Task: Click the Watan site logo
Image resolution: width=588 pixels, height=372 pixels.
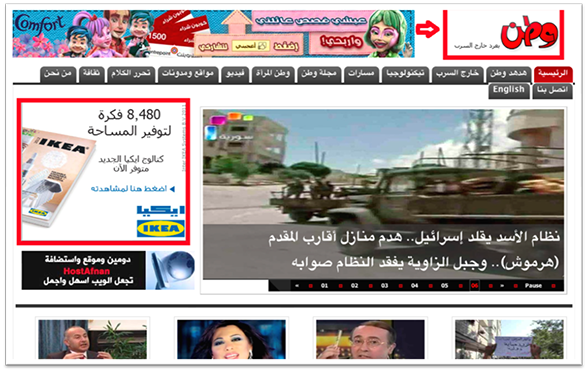Action: point(529,34)
